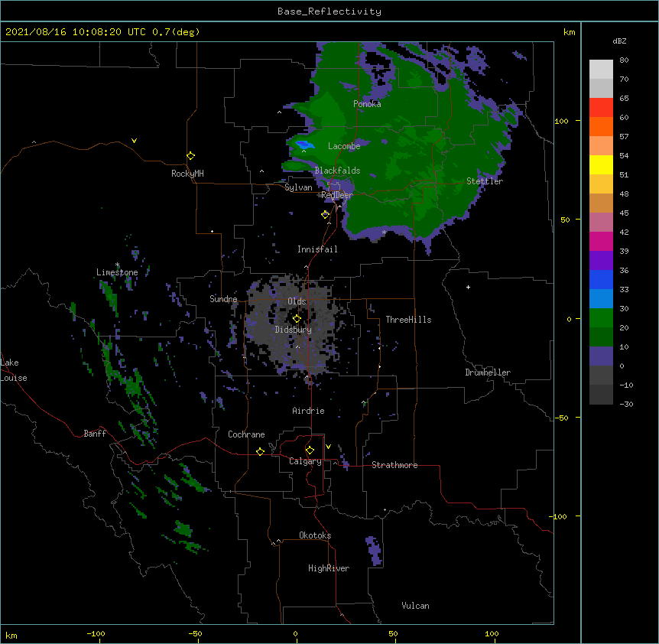
Task: Click the Base_Reflectivity title text
Action: click(x=329, y=11)
